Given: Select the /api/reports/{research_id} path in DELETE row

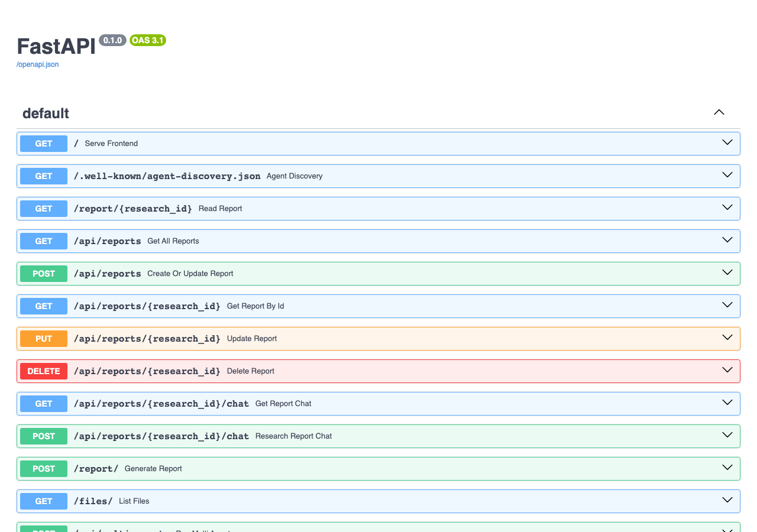Looking at the screenshot, I should point(147,371).
